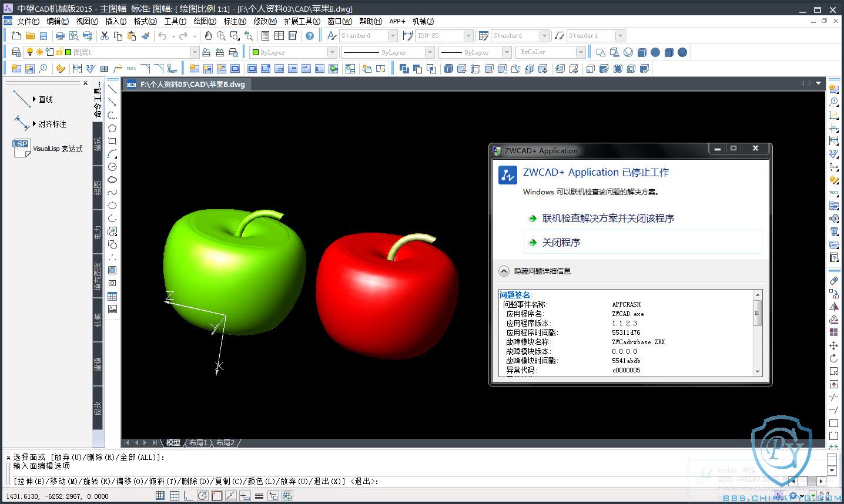Toggle Polar tracking in status bar
The image size is (844, 504).
pos(202,496)
